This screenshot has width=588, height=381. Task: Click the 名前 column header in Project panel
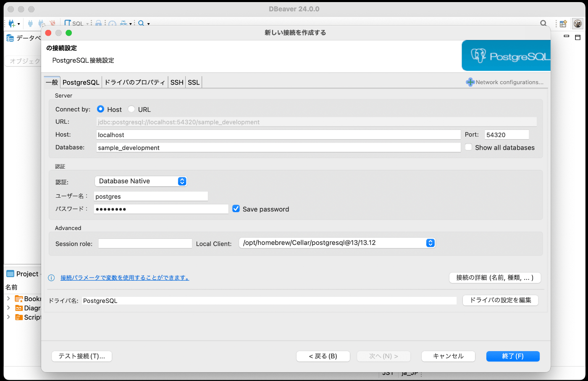(11, 287)
